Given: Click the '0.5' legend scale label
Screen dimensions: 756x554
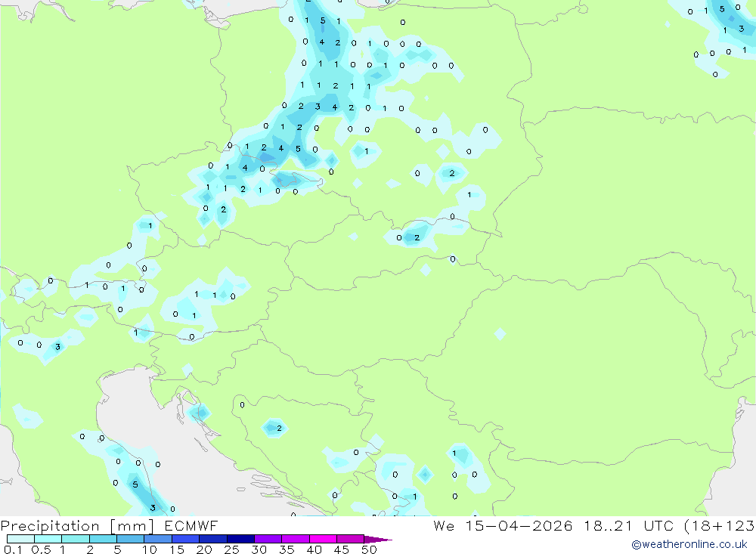Looking at the screenshot, I should pyautogui.click(x=41, y=549).
